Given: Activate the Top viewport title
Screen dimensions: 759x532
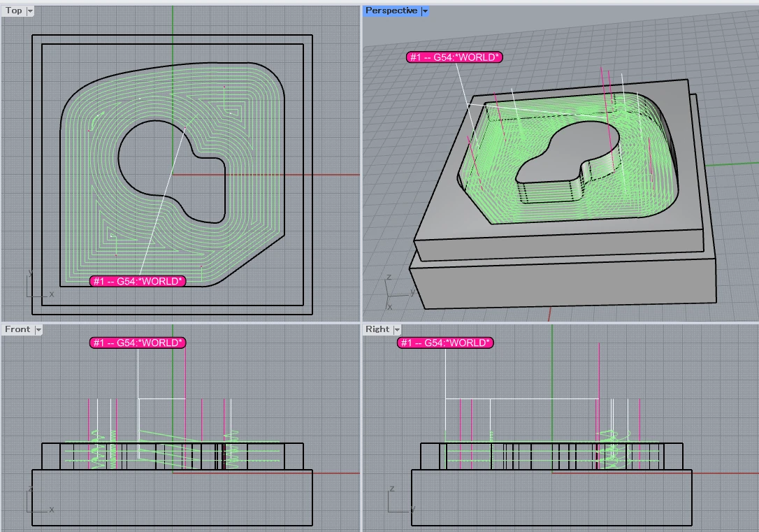Looking at the screenshot, I should tap(13, 10).
